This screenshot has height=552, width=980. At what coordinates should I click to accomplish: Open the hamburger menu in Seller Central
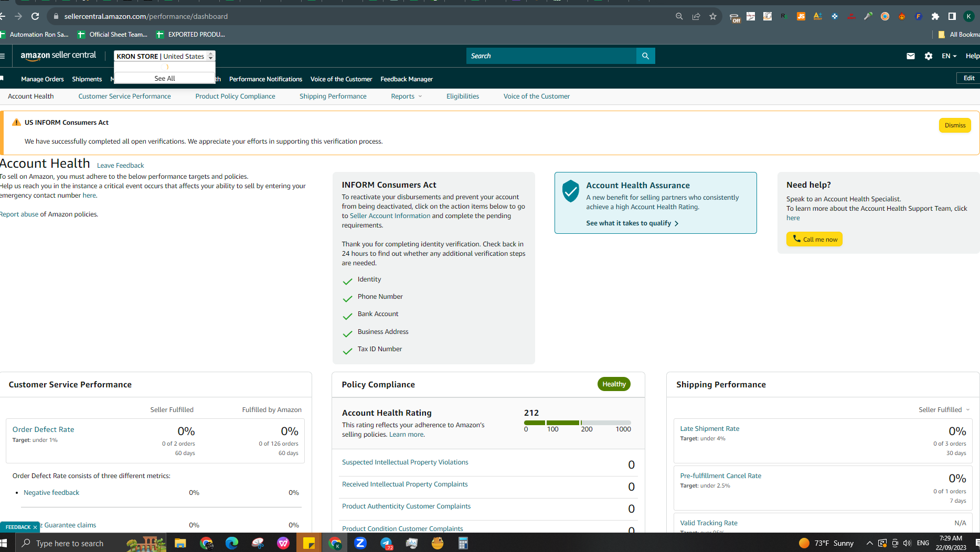click(x=3, y=56)
